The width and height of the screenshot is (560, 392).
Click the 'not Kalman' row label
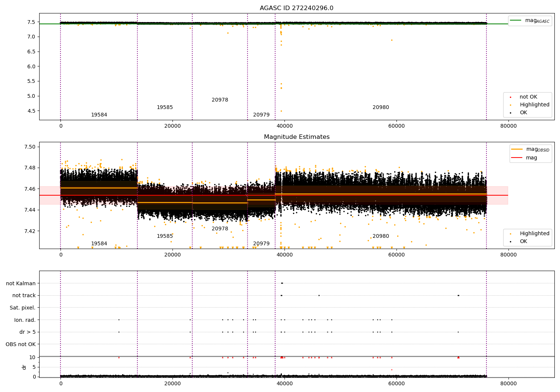pyautogui.click(x=21, y=283)
